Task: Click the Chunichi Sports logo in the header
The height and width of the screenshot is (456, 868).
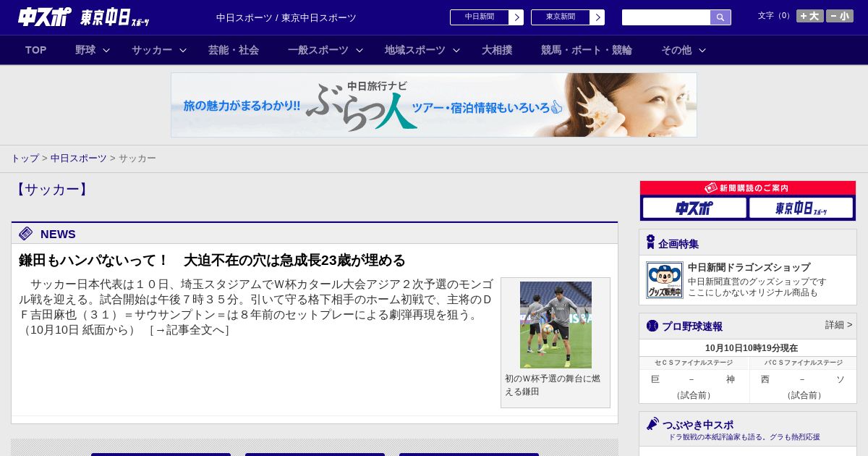Action: pos(45,17)
